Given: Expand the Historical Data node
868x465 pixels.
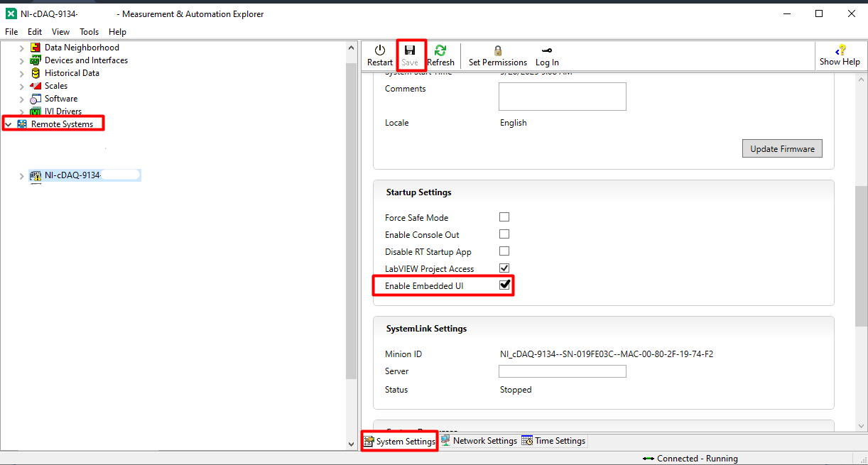Looking at the screenshot, I should [22, 73].
